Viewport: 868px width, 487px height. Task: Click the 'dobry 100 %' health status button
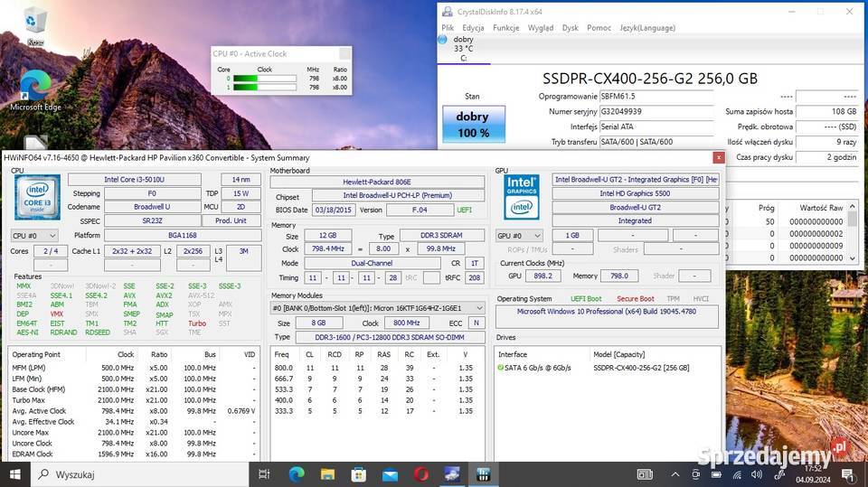click(473, 125)
